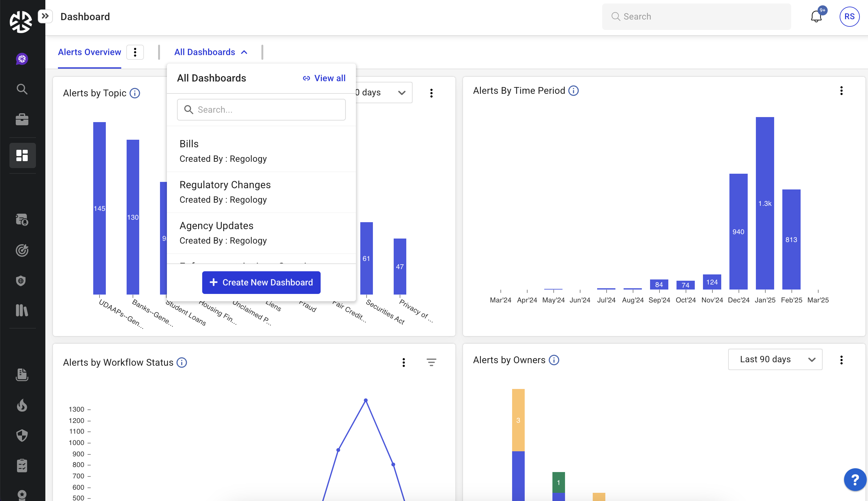The height and width of the screenshot is (501, 868).
Task: Click the sidebar magnifier search icon
Action: point(22,89)
